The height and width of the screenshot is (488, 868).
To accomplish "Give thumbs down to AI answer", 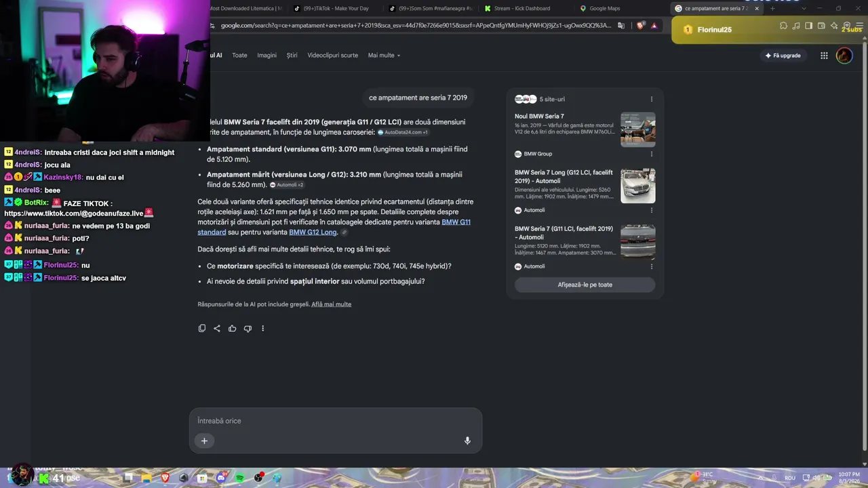I will (x=248, y=329).
